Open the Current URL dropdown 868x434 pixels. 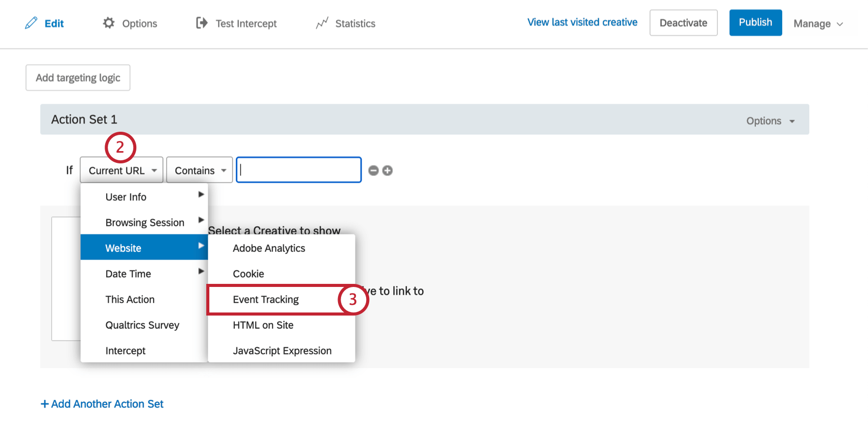122,170
